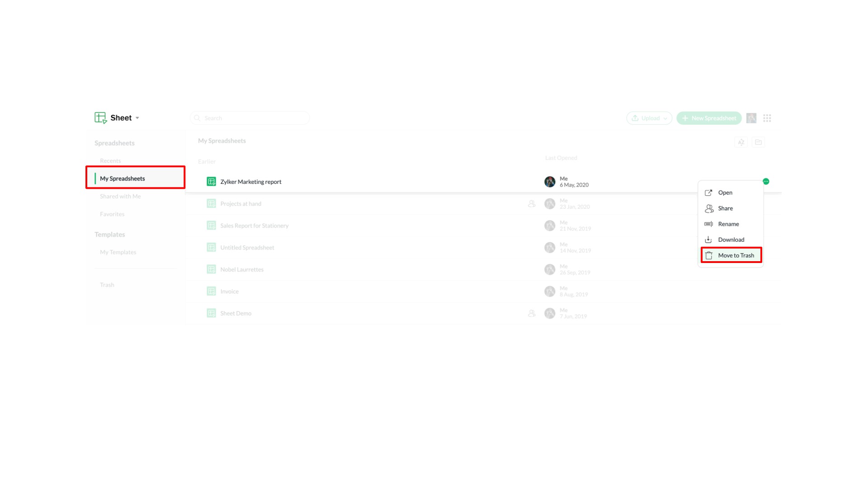Open the Sales Report for Stationery file
This screenshot has height=488, width=868.
coord(254,225)
